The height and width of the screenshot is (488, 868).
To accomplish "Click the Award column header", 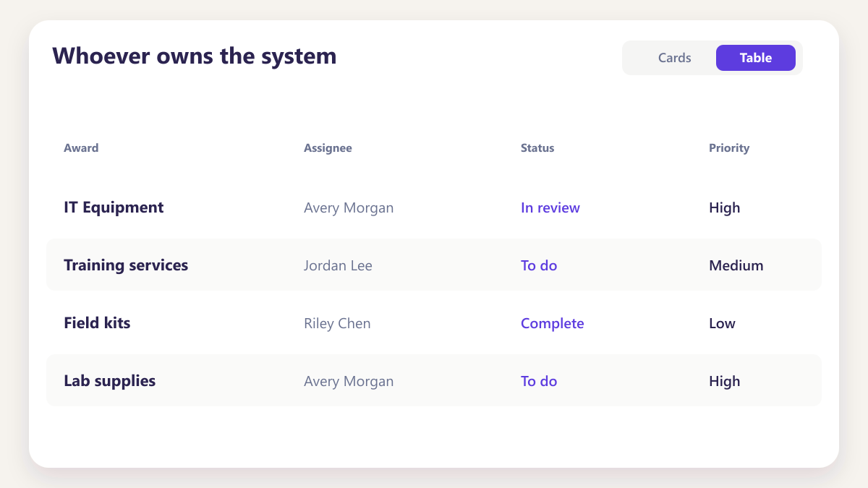I will click(x=81, y=148).
